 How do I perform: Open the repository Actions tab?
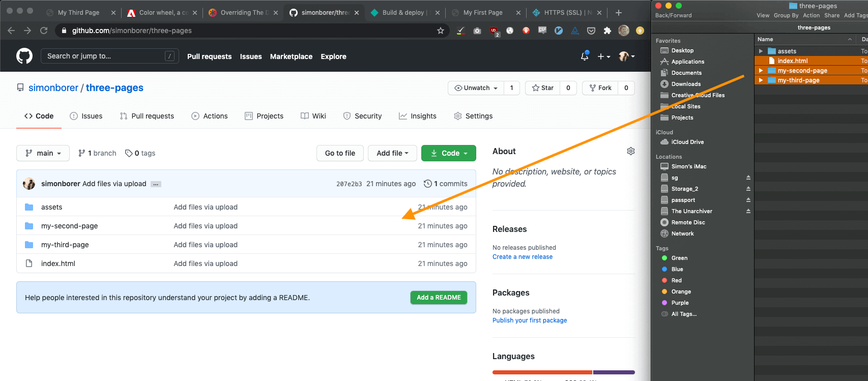click(x=210, y=116)
